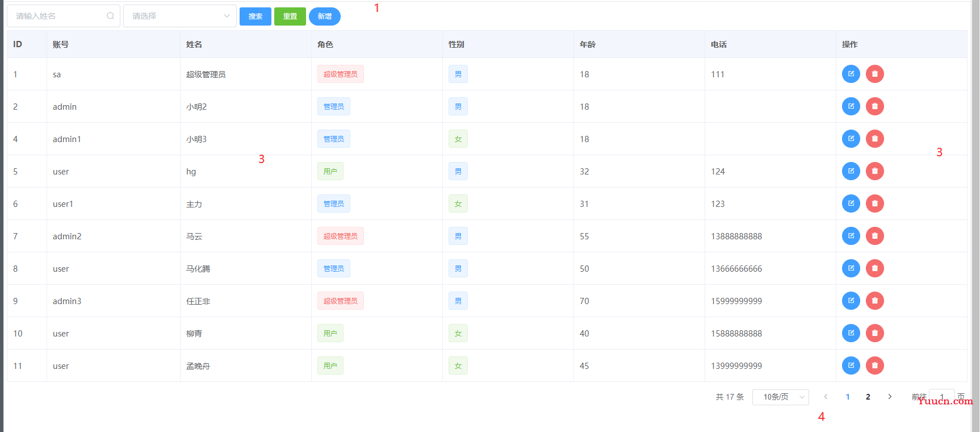
Task: Go to the next page arrow
Action: pos(890,397)
